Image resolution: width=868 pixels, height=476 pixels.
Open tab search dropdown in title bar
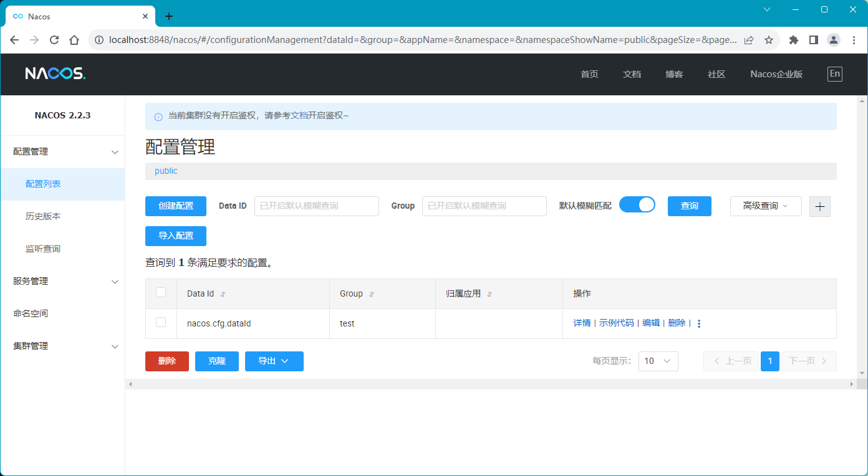[x=767, y=9]
